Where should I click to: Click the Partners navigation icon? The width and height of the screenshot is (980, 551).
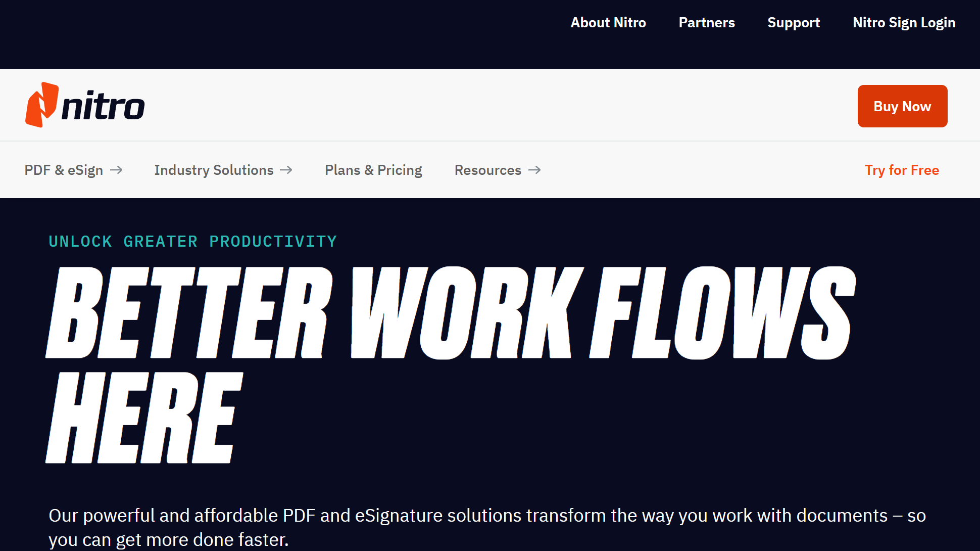click(707, 23)
